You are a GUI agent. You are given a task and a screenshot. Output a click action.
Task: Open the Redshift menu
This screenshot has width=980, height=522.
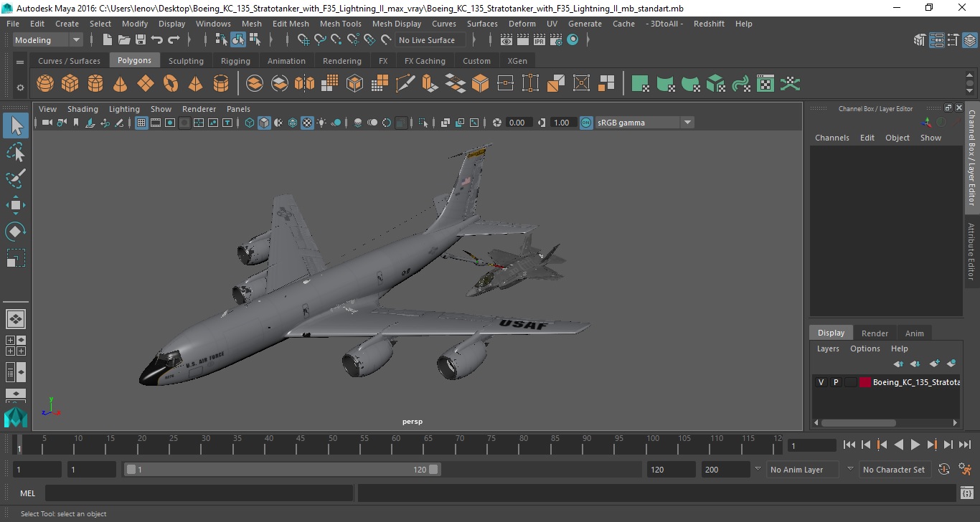coord(709,24)
